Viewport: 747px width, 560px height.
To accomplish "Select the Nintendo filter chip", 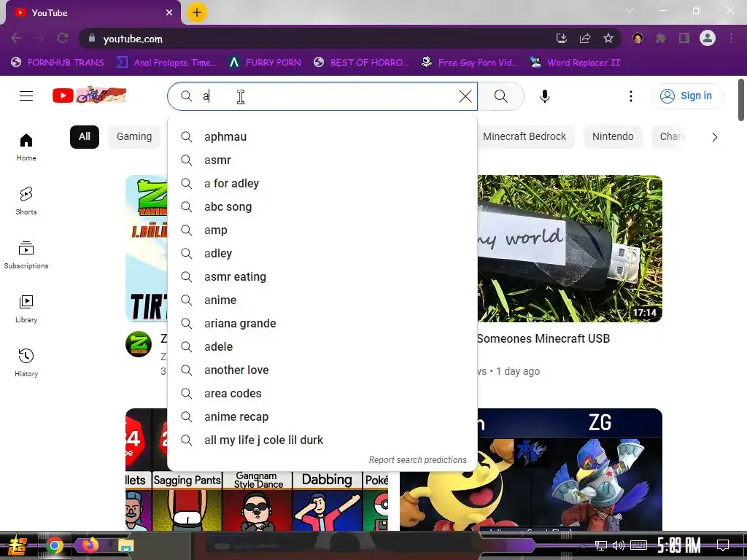I will [x=613, y=136].
